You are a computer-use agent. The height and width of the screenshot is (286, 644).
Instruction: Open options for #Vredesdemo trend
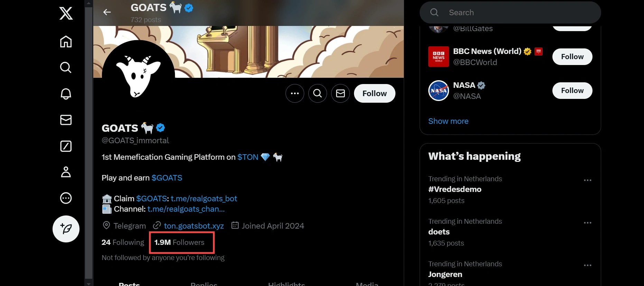click(x=587, y=180)
